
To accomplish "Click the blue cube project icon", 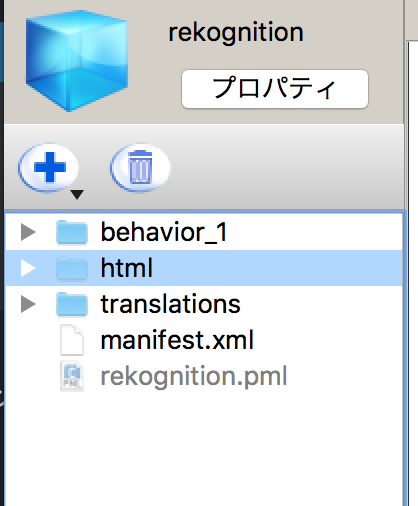I will 77,61.
